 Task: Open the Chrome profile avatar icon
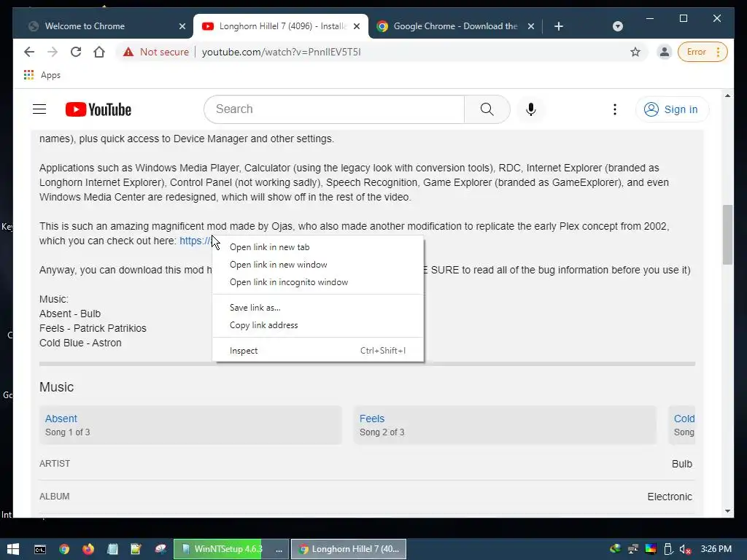coord(664,52)
